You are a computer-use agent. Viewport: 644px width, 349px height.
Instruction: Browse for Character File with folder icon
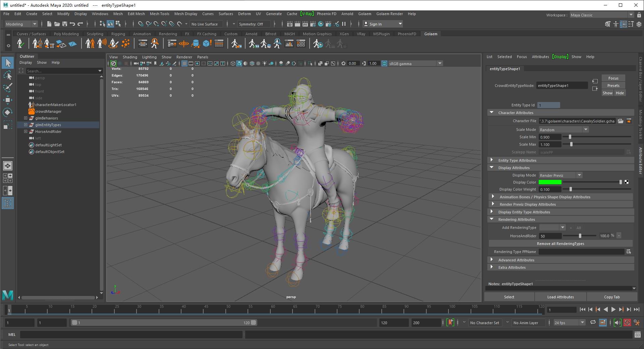point(621,121)
